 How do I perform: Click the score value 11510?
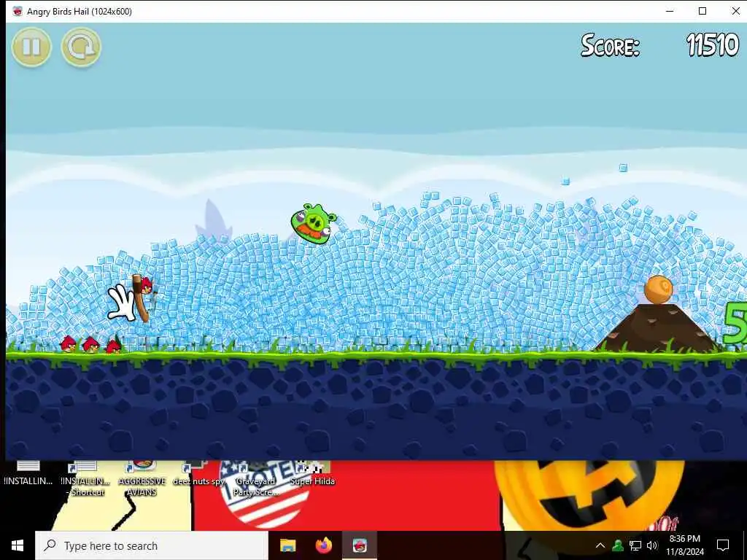713,46
